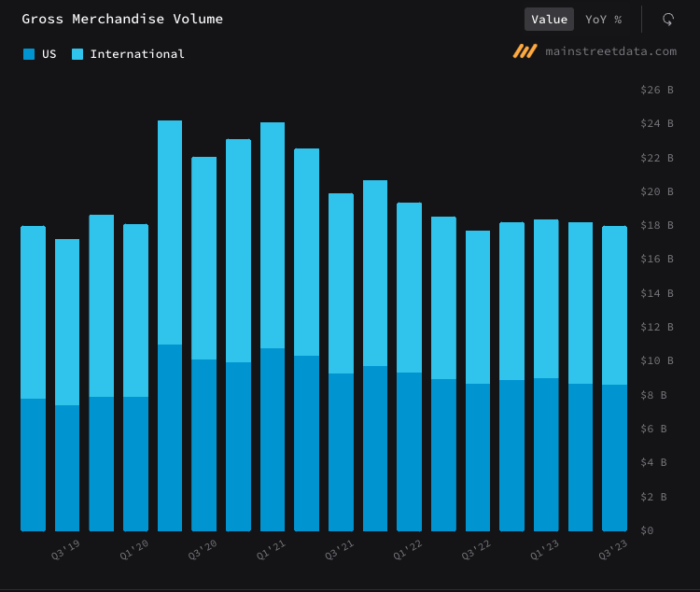Click the chart reset icon
The width and height of the screenshot is (700, 592).
click(x=668, y=19)
